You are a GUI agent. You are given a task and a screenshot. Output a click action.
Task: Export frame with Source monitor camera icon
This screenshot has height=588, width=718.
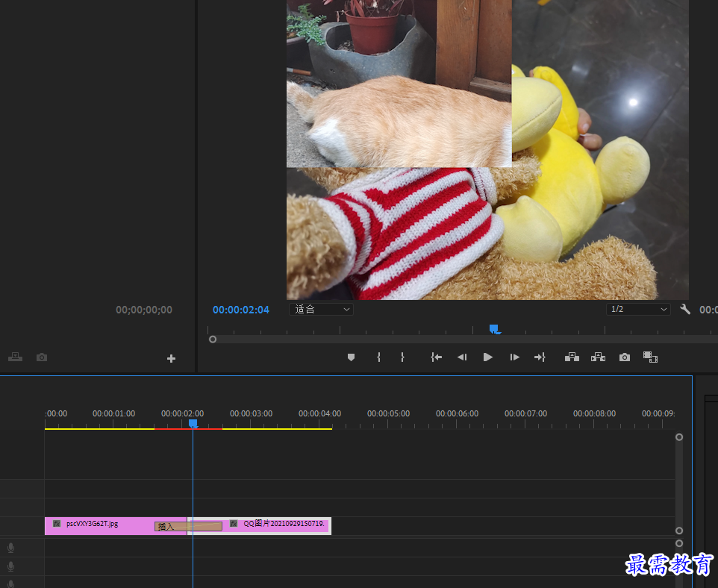(42, 357)
